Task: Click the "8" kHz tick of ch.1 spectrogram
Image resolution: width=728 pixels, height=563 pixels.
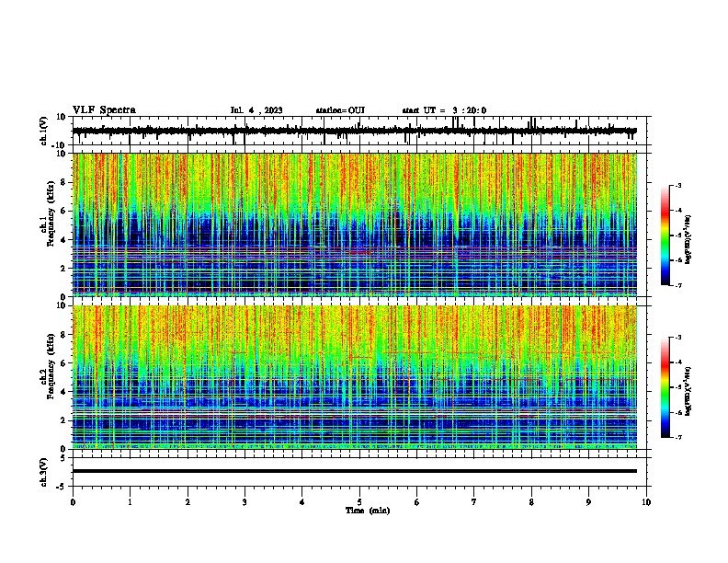Action: click(x=64, y=182)
